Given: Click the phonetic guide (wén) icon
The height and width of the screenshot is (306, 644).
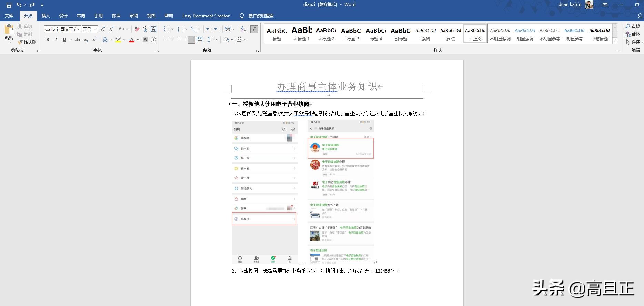Looking at the screenshot, I should (x=145, y=29).
